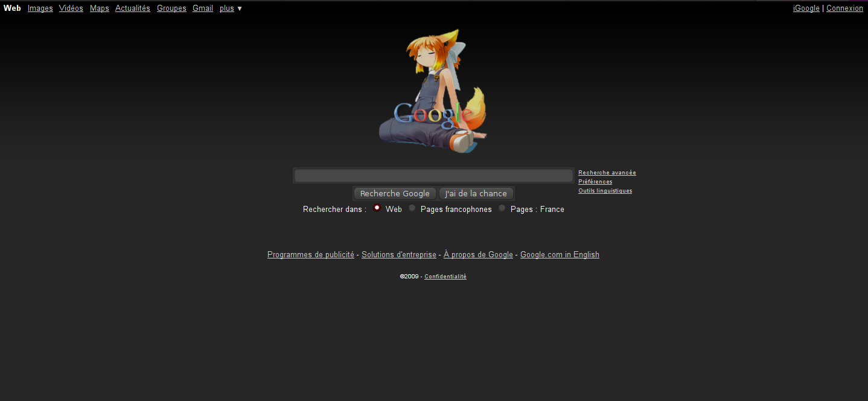
Task: Click the Connexion link
Action: (844, 8)
